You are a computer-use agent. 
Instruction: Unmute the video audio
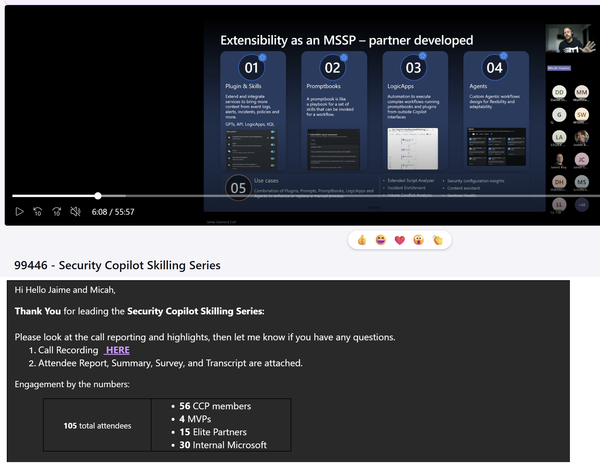[75, 212]
